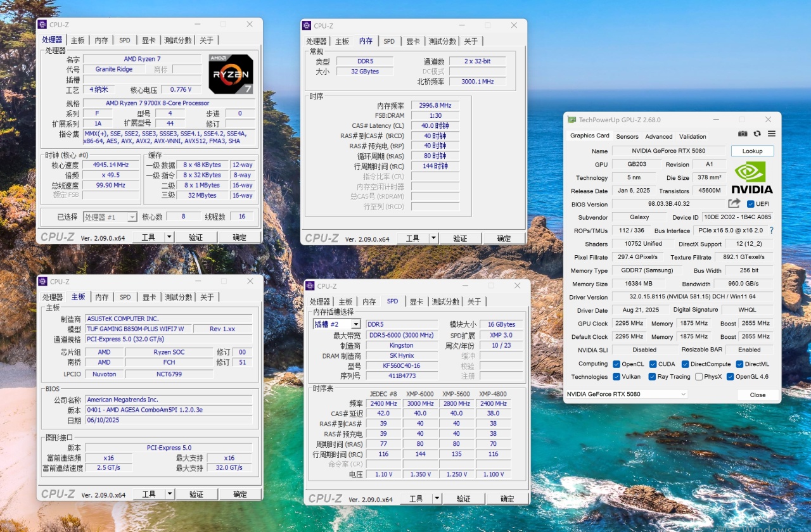Enable the PhysX checkbox
811x532 pixels.
pos(698,377)
